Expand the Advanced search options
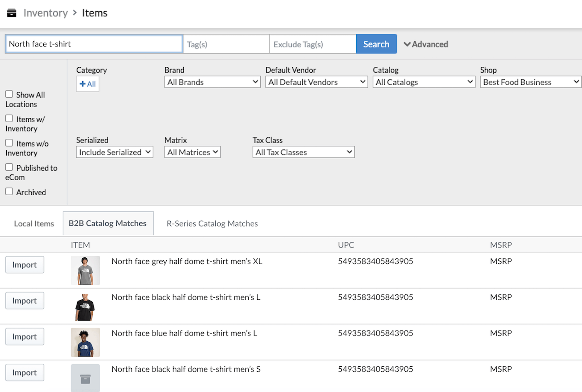The image size is (582, 392). tap(426, 44)
